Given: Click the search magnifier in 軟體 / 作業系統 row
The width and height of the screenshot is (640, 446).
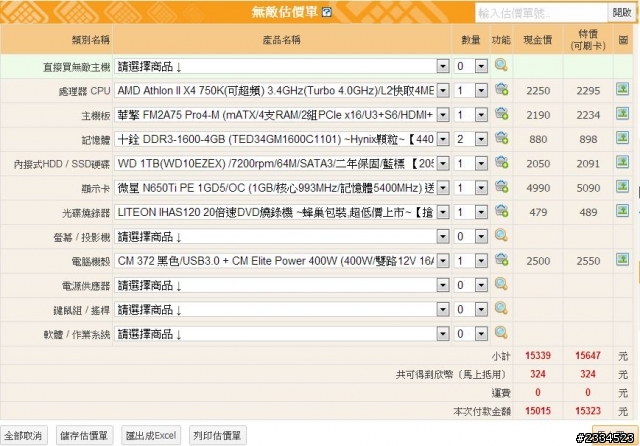Looking at the screenshot, I should [x=501, y=333].
